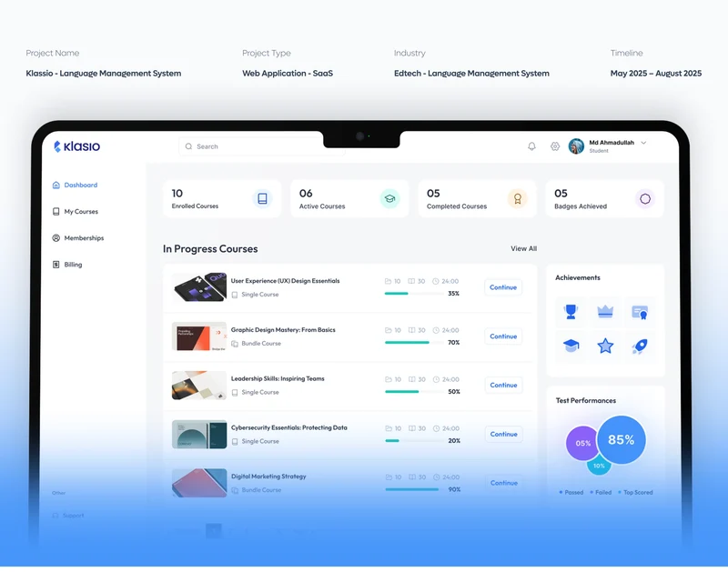Click the Passed legend entry
This screenshot has height=572, width=728.
click(x=571, y=492)
